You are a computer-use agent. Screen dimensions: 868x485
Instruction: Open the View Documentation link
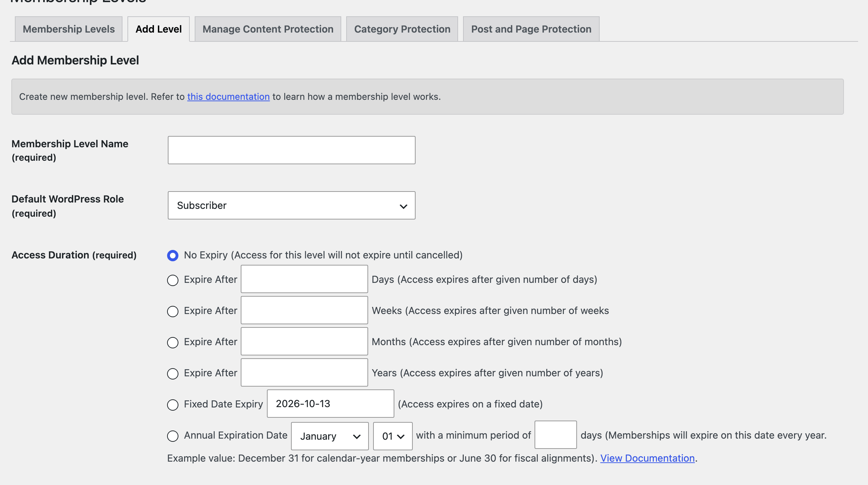pyautogui.click(x=647, y=458)
